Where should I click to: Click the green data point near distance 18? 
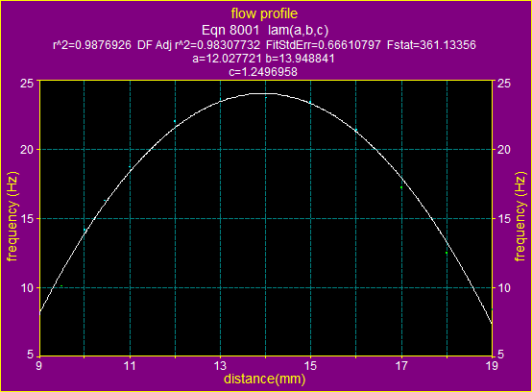(447, 253)
